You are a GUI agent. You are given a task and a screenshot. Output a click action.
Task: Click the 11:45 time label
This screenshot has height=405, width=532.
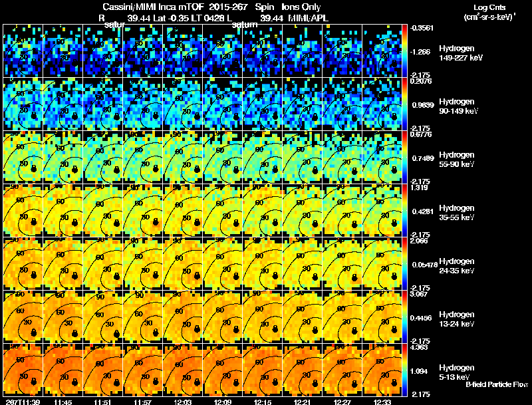click(x=63, y=402)
